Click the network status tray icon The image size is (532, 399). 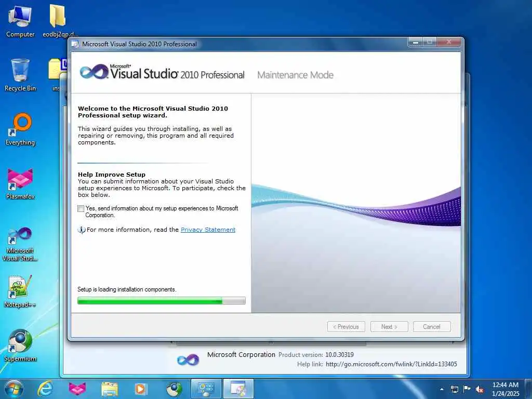454,389
